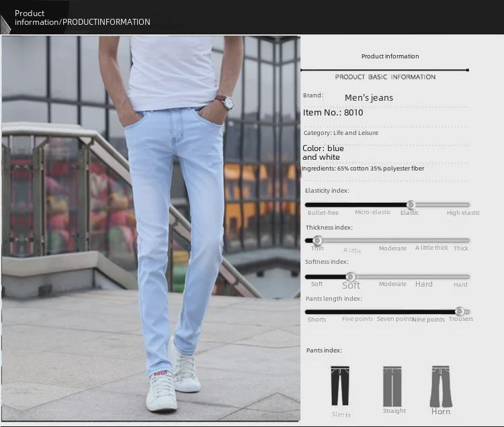Click Item No. 8010 text
The image size is (504, 427).
[x=333, y=113]
